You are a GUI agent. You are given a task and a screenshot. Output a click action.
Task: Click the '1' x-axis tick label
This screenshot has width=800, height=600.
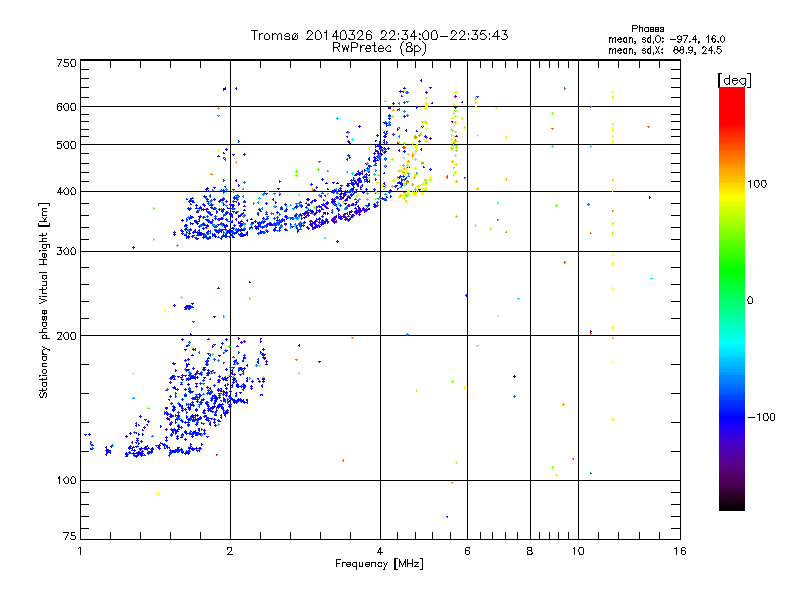coord(80,551)
